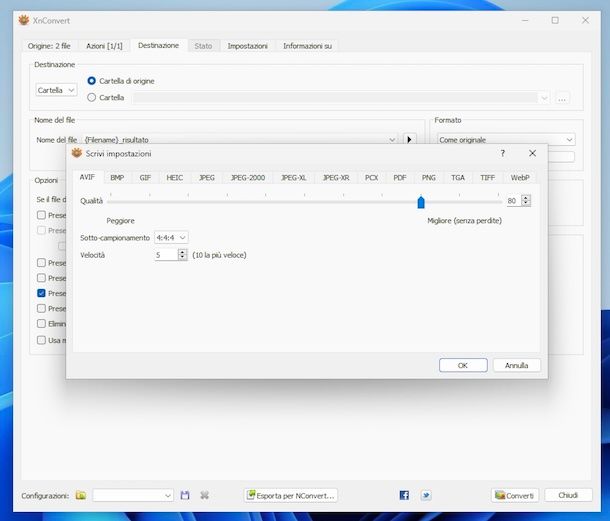Open the Facebook share icon
This screenshot has height=521, width=610.
(404, 495)
